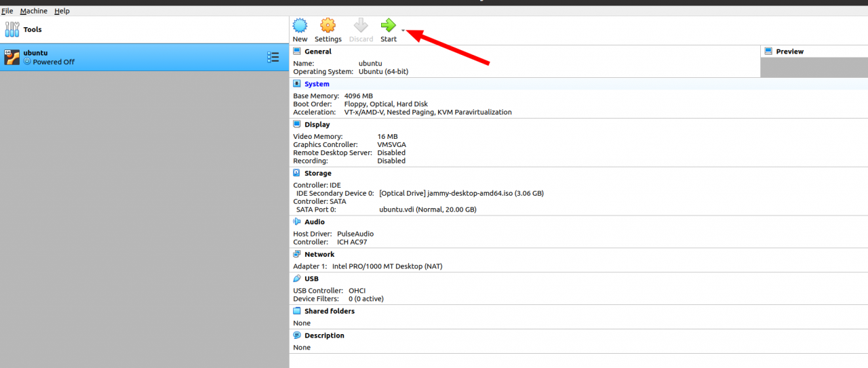Open VM Settings gear icon

tap(328, 26)
